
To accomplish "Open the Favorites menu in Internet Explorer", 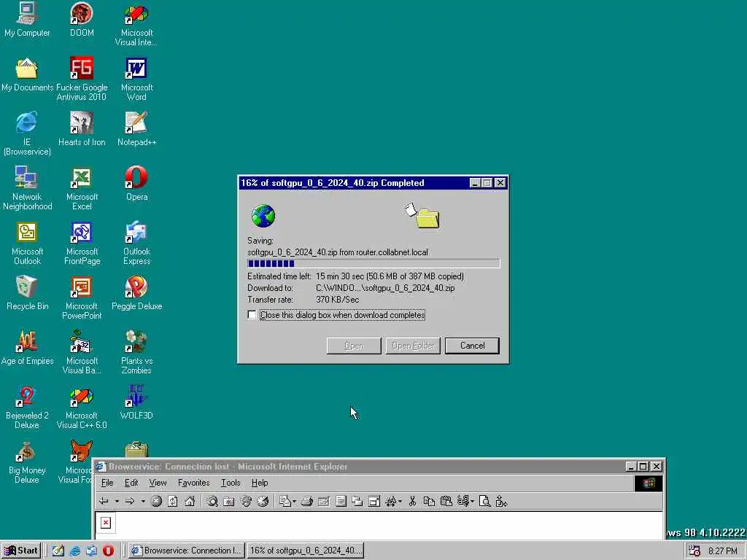I will pyautogui.click(x=193, y=483).
